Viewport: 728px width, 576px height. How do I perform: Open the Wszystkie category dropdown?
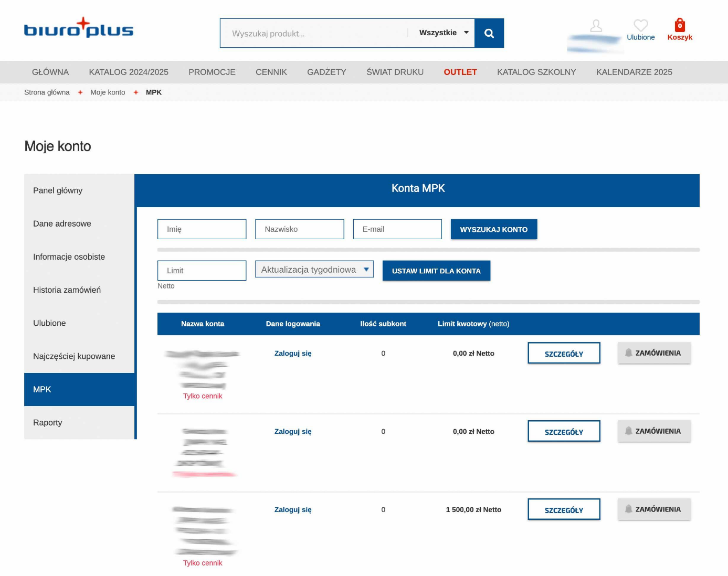[444, 33]
